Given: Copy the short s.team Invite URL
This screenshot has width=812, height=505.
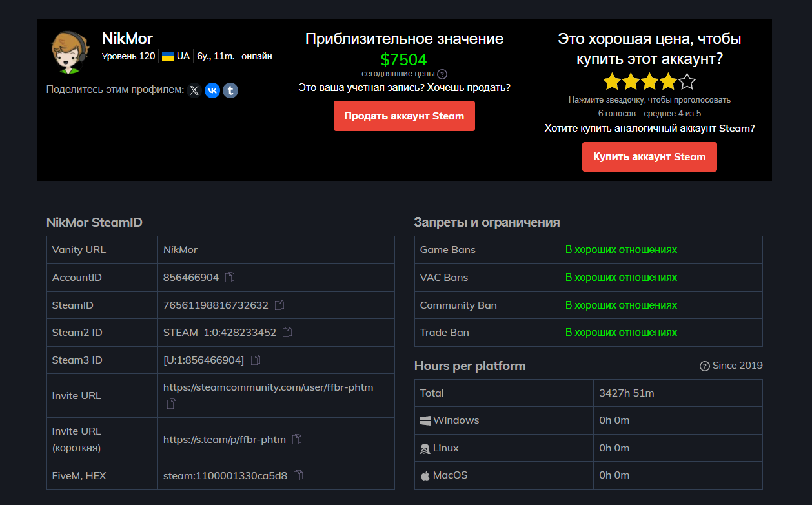Looking at the screenshot, I should click(297, 439).
